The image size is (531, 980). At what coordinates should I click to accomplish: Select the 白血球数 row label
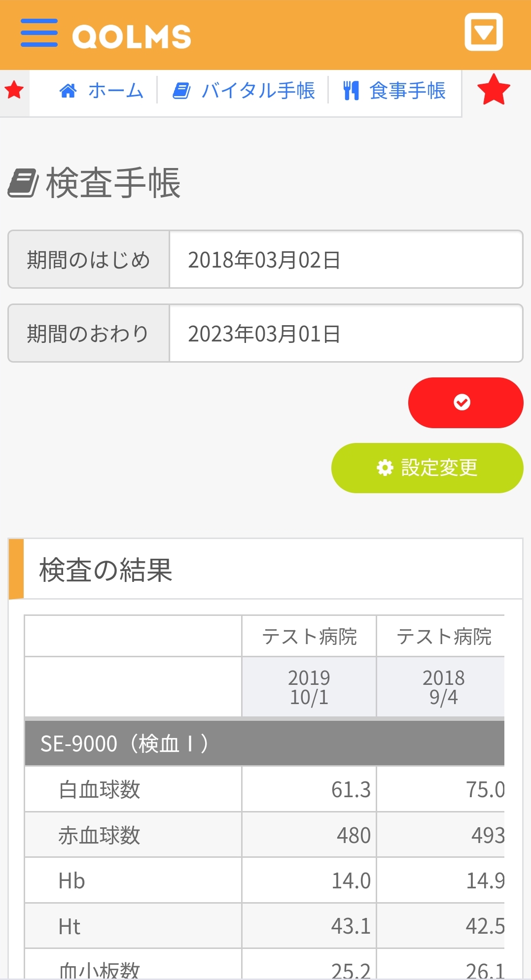pyautogui.click(x=99, y=789)
